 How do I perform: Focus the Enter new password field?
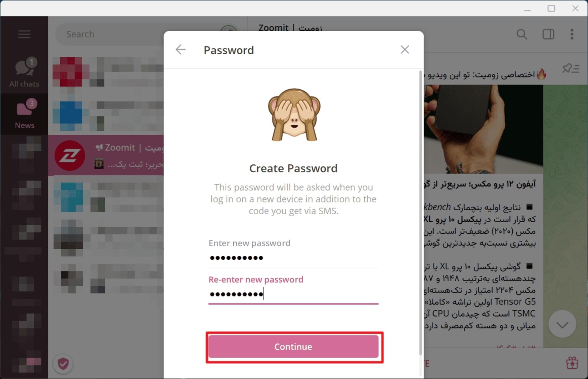293,258
